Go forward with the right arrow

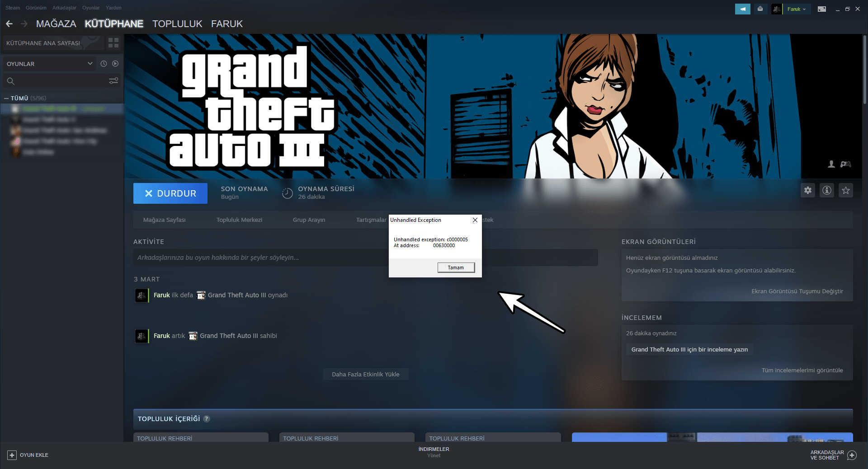click(24, 23)
